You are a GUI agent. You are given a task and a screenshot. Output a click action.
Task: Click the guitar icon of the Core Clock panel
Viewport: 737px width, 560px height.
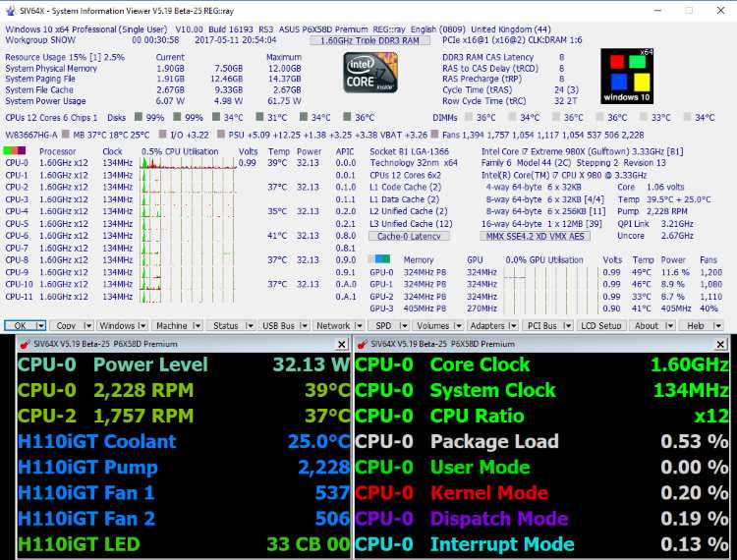[x=362, y=345]
